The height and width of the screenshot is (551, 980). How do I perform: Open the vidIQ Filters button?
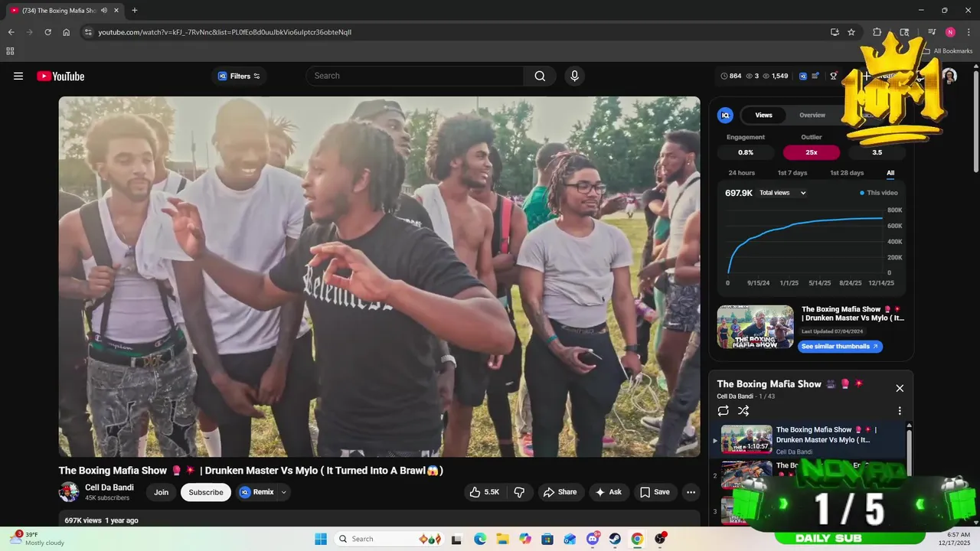click(239, 76)
